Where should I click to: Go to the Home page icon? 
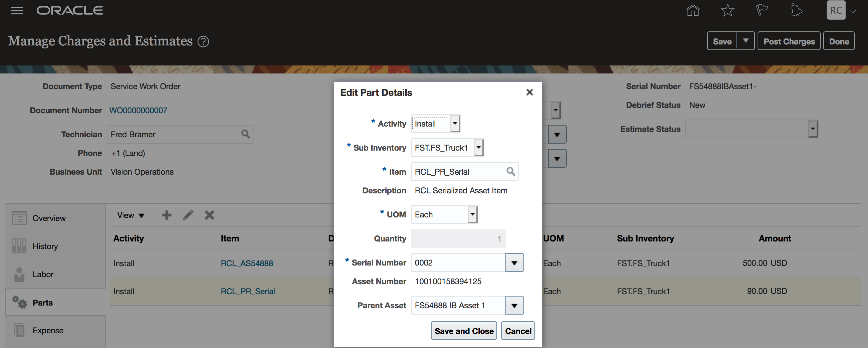[693, 10]
